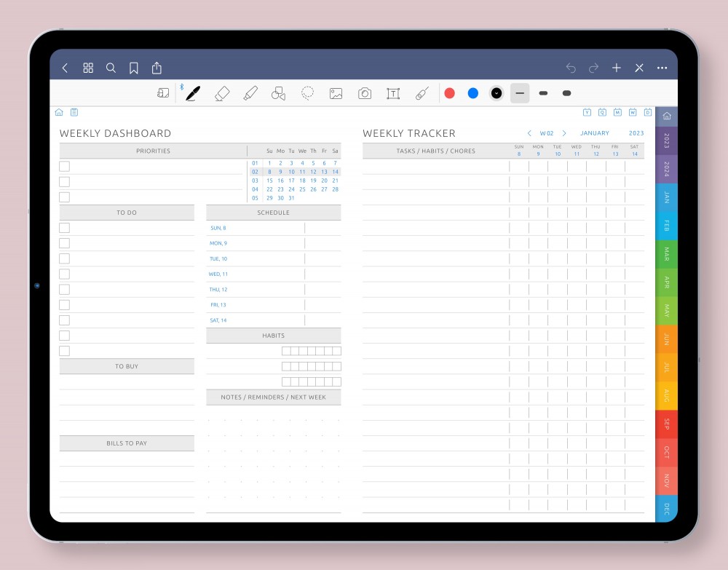Screen dimensions: 728x570
Task: Open the more options ellipsis menu
Action: (662, 68)
